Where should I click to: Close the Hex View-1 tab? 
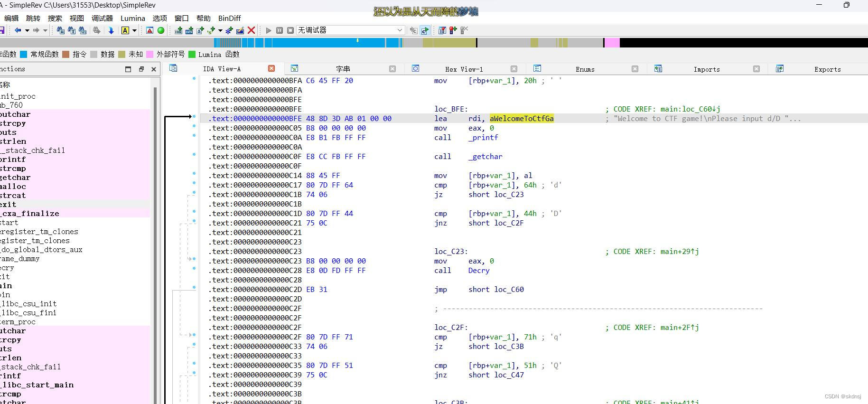click(514, 69)
